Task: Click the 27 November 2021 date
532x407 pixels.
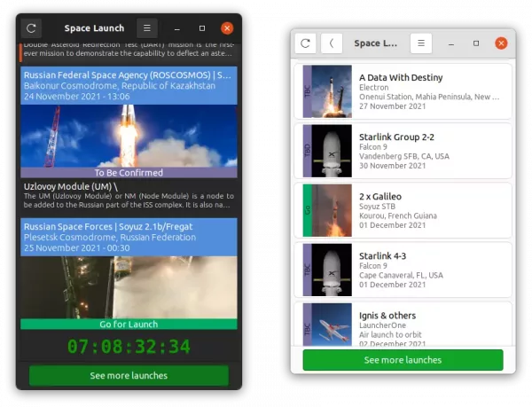Action: 392,106
